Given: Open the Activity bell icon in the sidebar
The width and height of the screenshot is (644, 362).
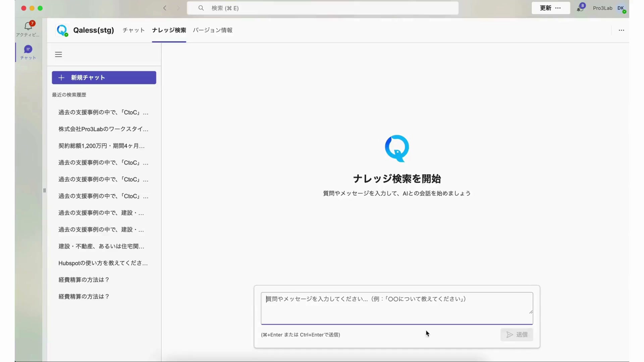Looking at the screenshot, I should (x=28, y=26).
